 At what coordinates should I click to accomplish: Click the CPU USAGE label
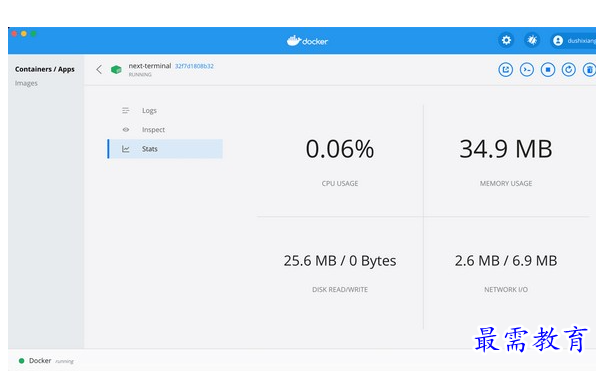click(x=340, y=184)
